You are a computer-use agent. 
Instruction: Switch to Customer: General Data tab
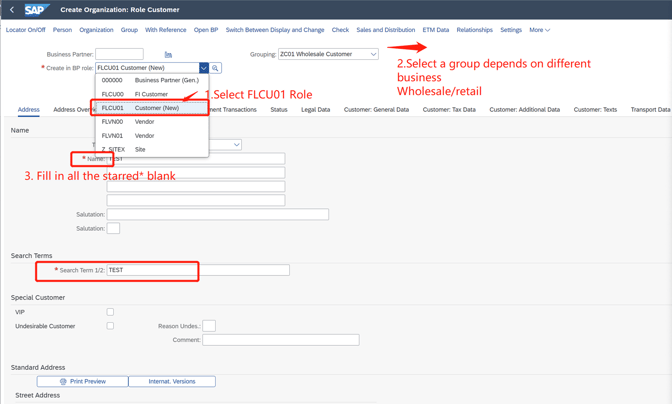(376, 110)
